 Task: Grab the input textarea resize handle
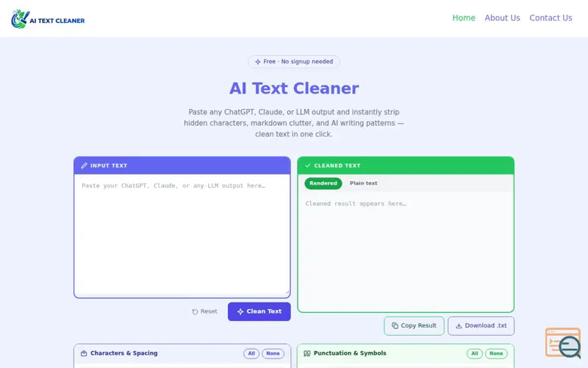pyautogui.click(x=287, y=291)
